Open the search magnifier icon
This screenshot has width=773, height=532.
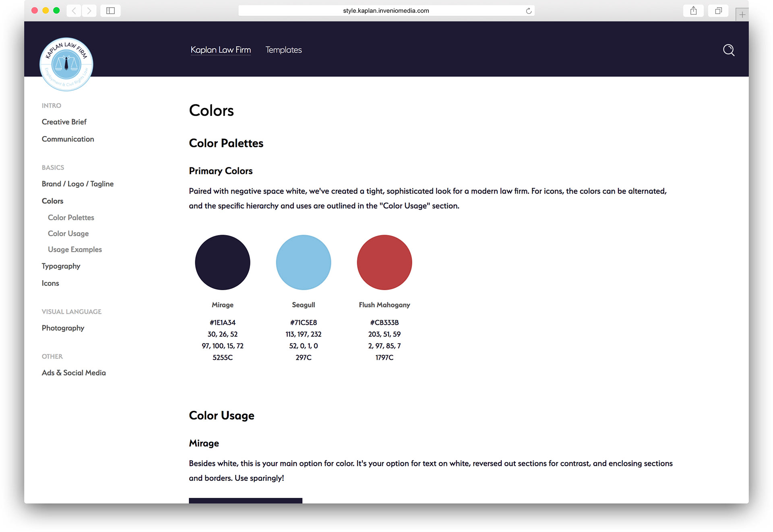click(x=728, y=50)
